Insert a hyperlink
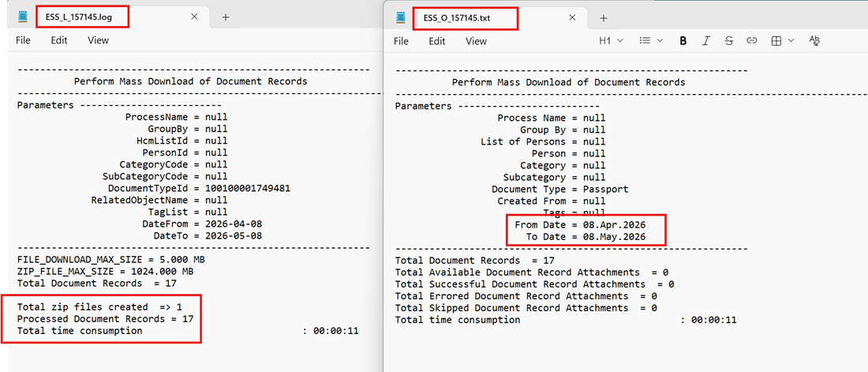The height and width of the screenshot is (372, 868). (x=752, y=40)
